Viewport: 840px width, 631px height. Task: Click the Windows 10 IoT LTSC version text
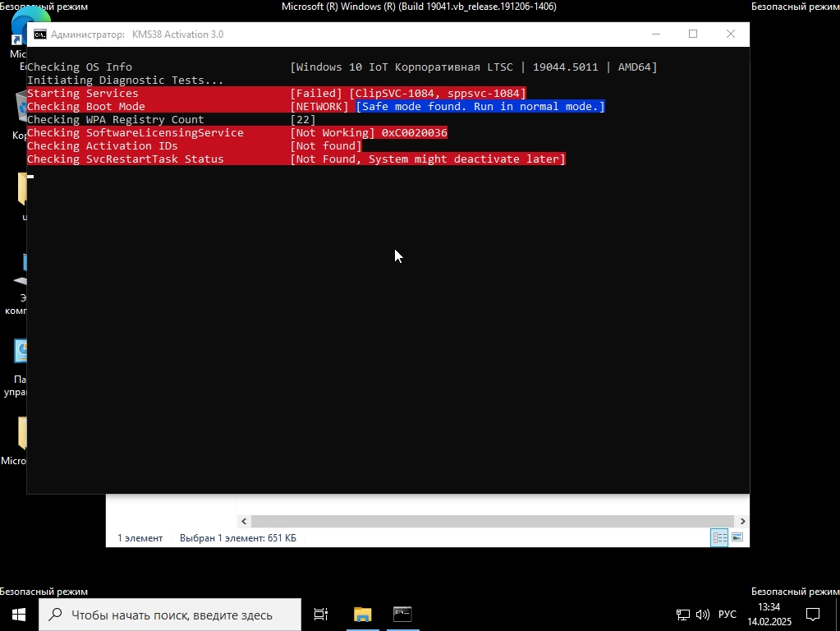474,67
